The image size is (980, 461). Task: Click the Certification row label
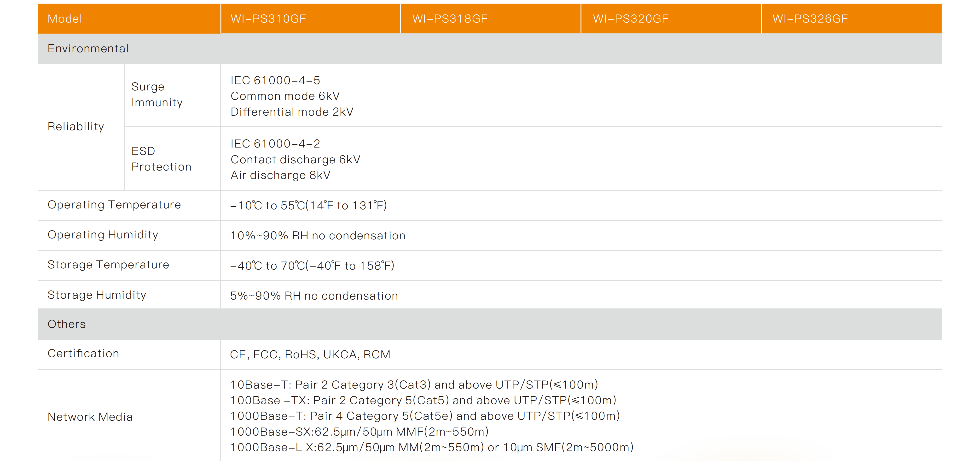pos(83,353)
